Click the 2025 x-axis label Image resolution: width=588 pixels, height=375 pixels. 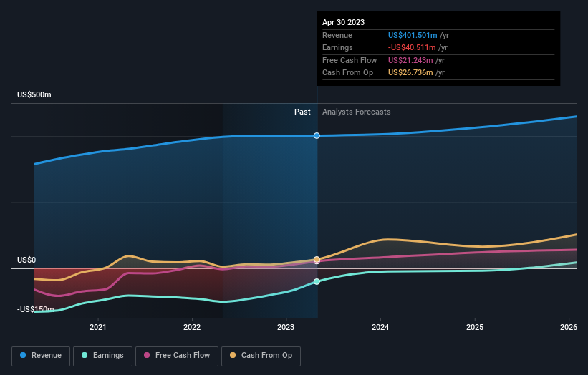(475, 327)
